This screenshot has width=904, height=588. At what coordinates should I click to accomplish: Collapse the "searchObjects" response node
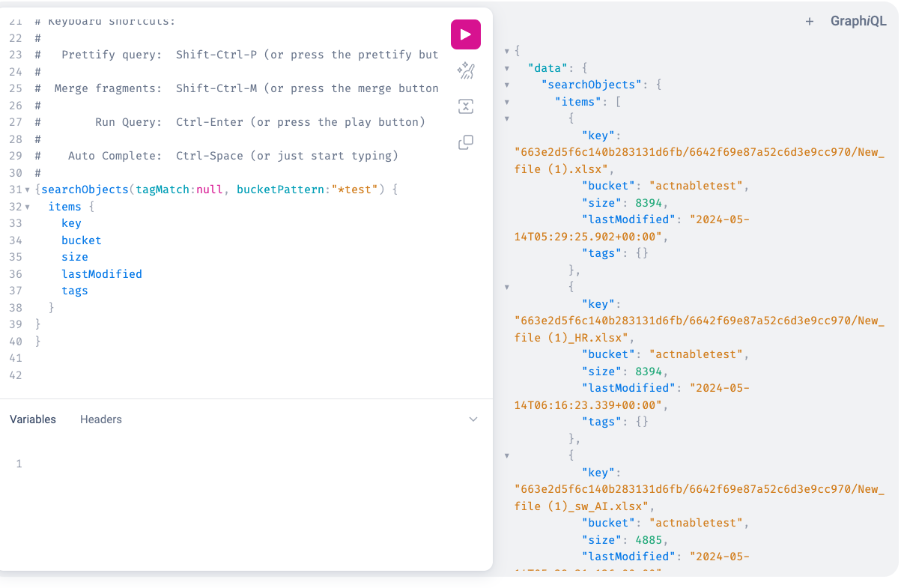(507, 85)
